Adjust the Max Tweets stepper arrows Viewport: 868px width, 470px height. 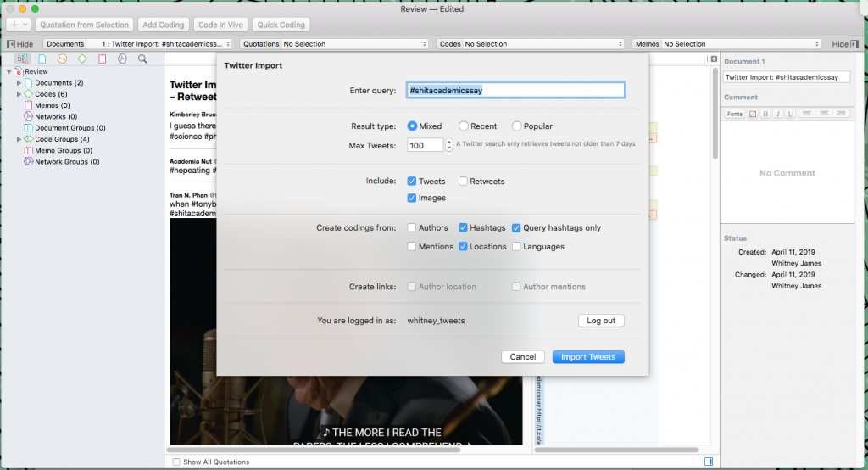449,145
